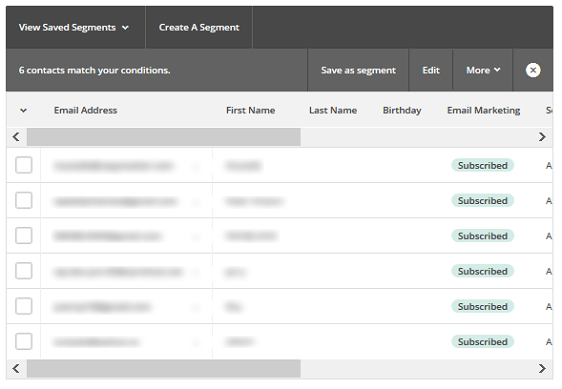Open the sixth row's blurred email address
Image resolution: width=562 pixels, height=389 pixels.
tap(96, 342)
